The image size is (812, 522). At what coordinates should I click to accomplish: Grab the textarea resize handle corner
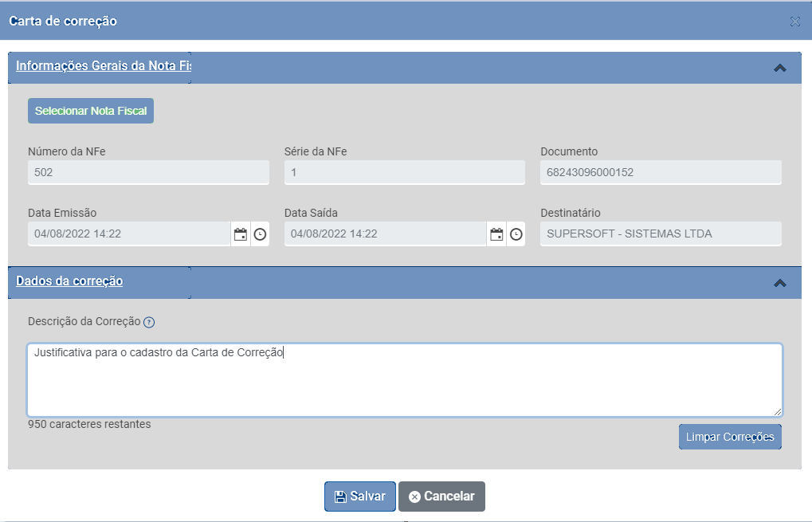pos(778,412)
